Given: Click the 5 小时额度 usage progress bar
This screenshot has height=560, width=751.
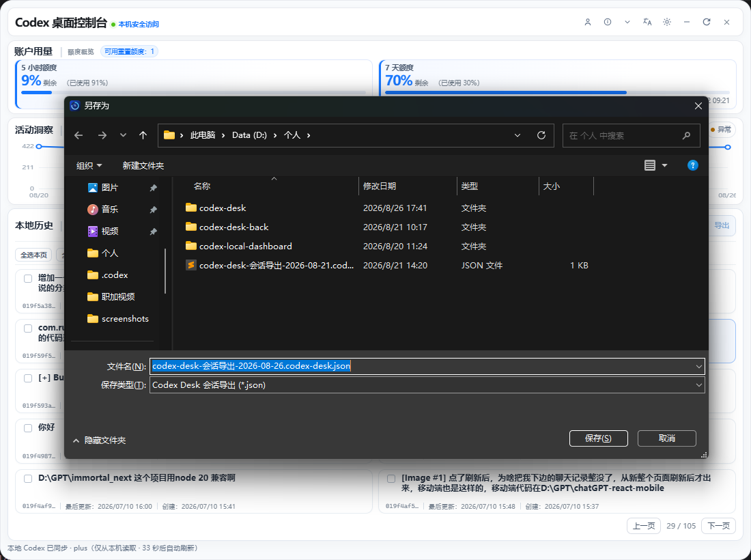Looking at the screenshot, I should 193,92.
